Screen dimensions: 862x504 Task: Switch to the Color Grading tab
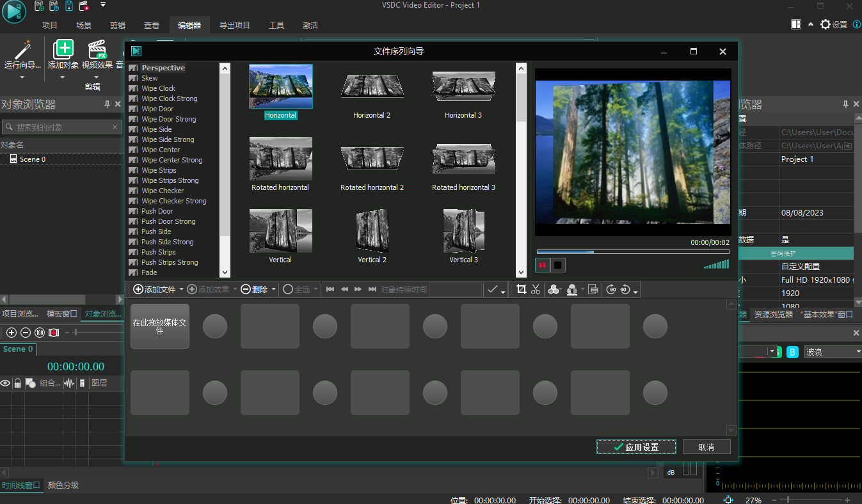(63, 485)
